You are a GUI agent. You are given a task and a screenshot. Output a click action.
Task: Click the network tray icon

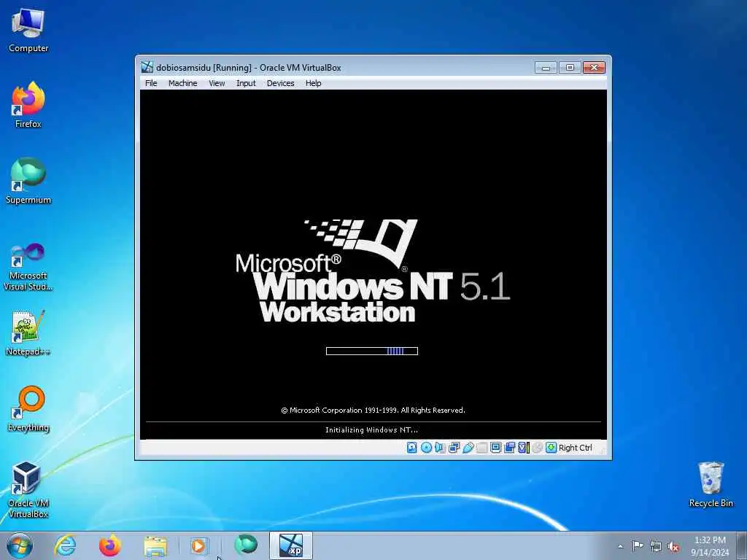[656, 546]
